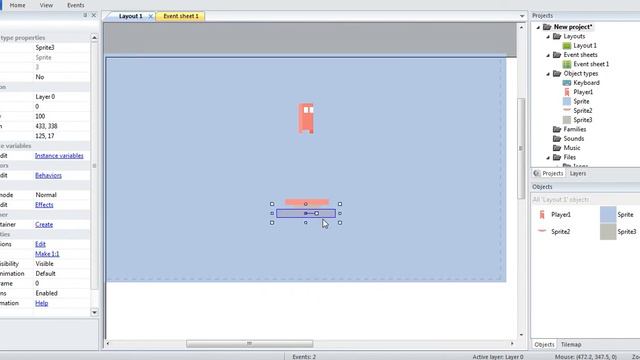Click the Make 1:1 link
The width and height of the screenshot is (640, 360).
[x=47, y=253]
